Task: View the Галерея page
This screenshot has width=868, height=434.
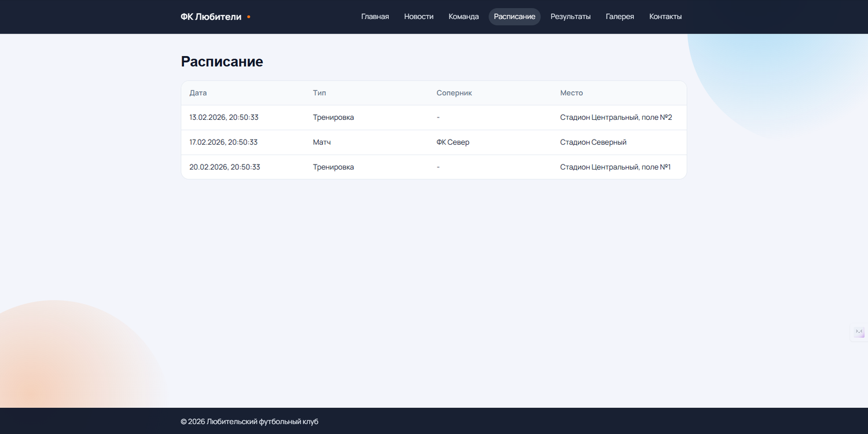Action: point(620,17)
